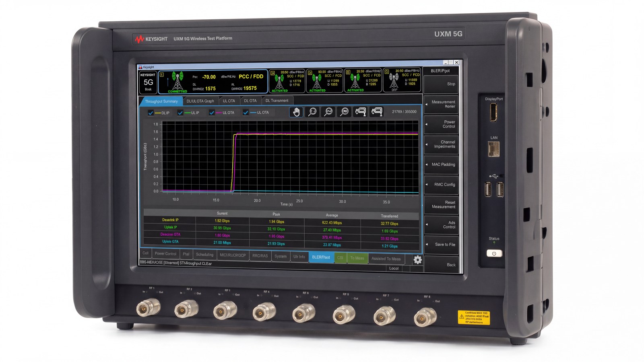Toggle the DL IP trace checkbox

tap(151, 113)
